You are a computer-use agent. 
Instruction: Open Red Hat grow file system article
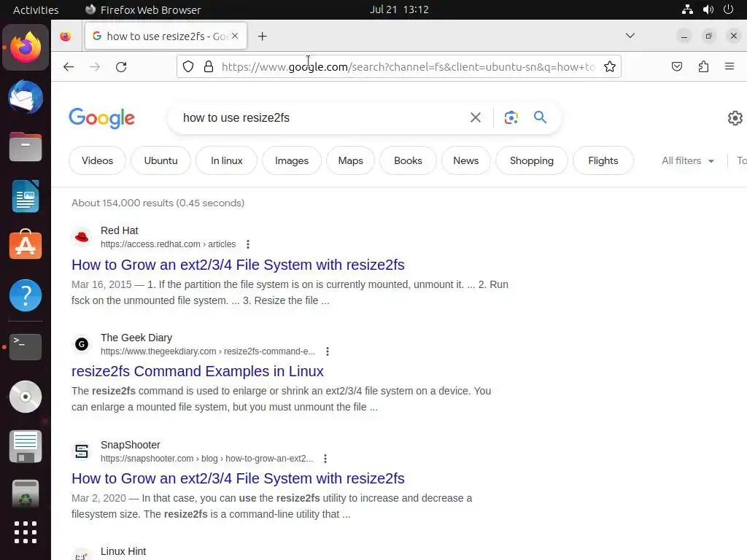(238, 264)
